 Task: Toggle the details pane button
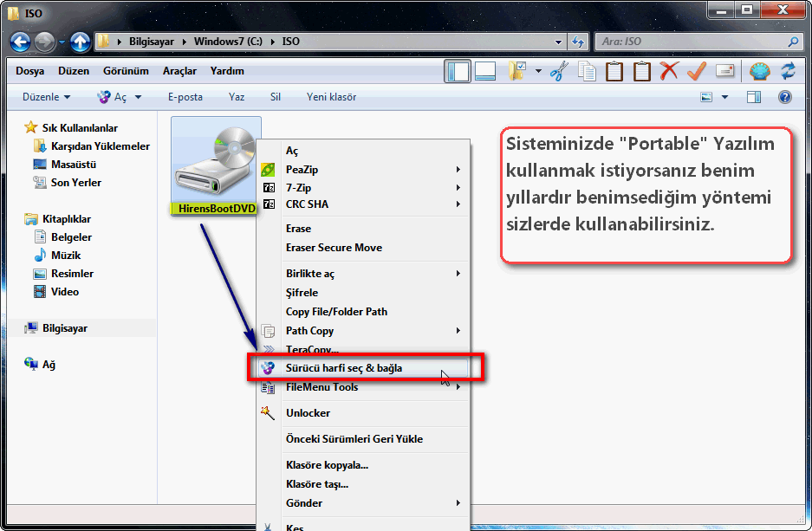click(x=485, y=71)
